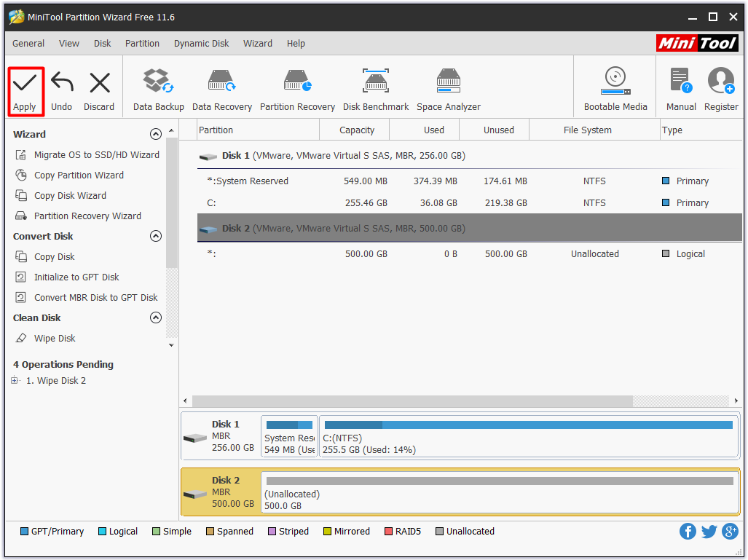The width and height of the screenshot is (748, 560).
Task: Choose Copy Disk under Convert Disk
Action: point(45,256)
